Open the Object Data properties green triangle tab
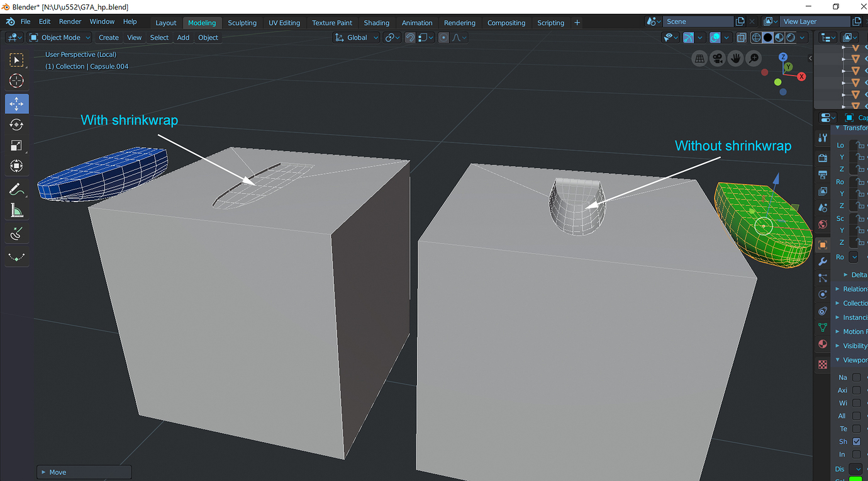 [823, 327]
